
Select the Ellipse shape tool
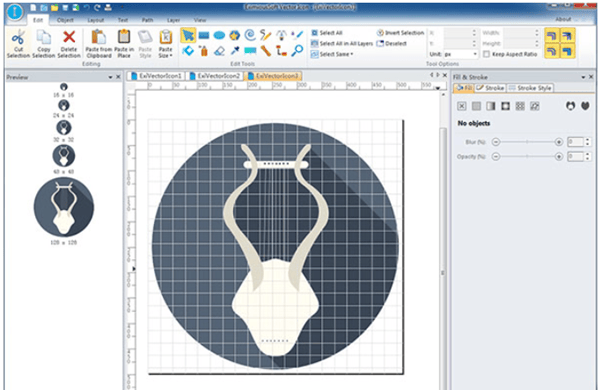click(x=219, y=36)
